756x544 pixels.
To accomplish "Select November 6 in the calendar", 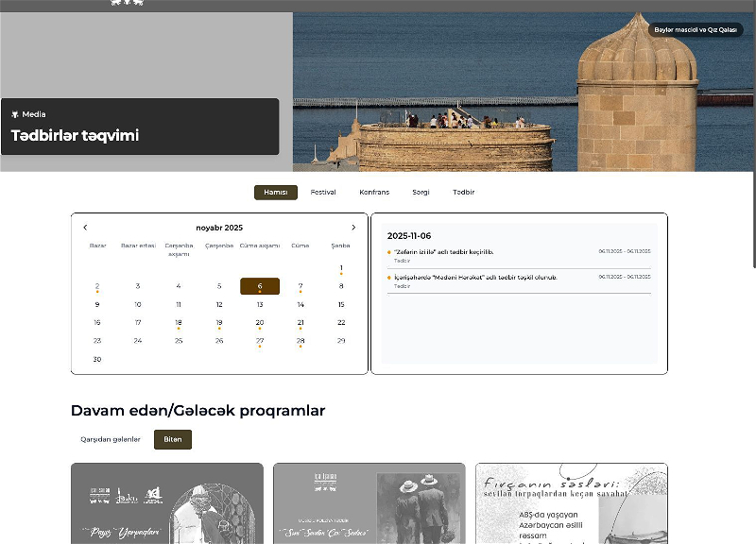I will 260,286.
